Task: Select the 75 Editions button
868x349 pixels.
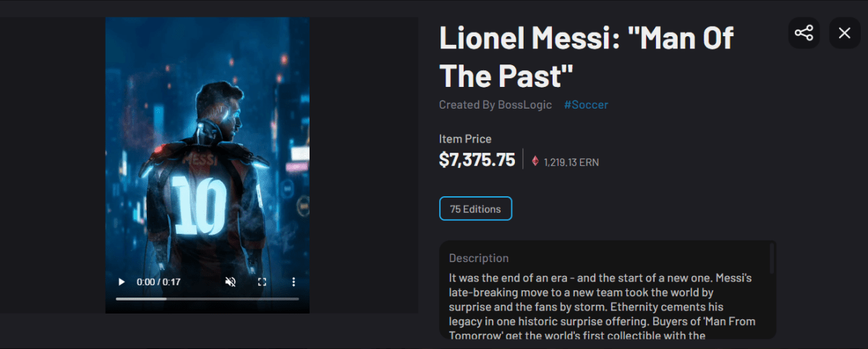Action: [x=475, y=209]
